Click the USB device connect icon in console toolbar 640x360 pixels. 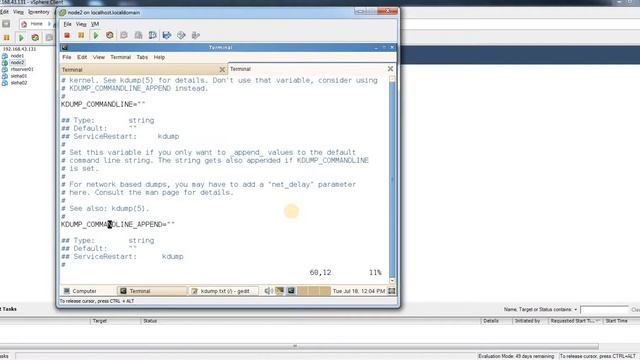click(196, 36)
